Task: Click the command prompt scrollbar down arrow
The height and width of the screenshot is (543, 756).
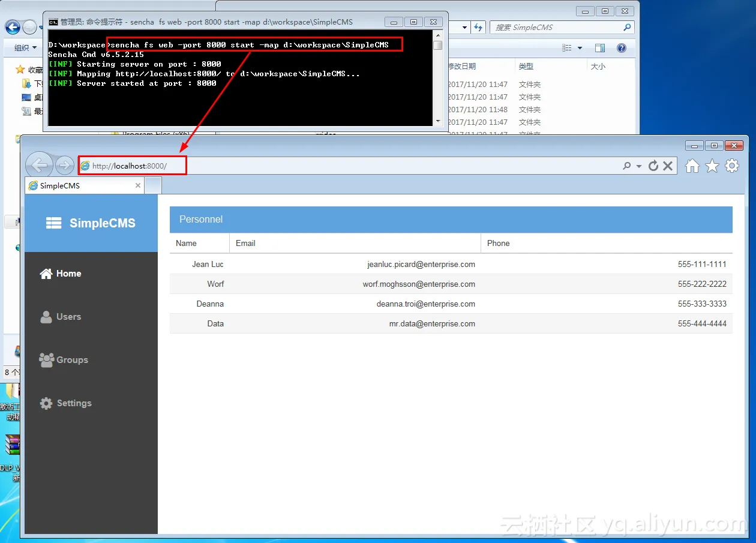Action: pos(438,121)
